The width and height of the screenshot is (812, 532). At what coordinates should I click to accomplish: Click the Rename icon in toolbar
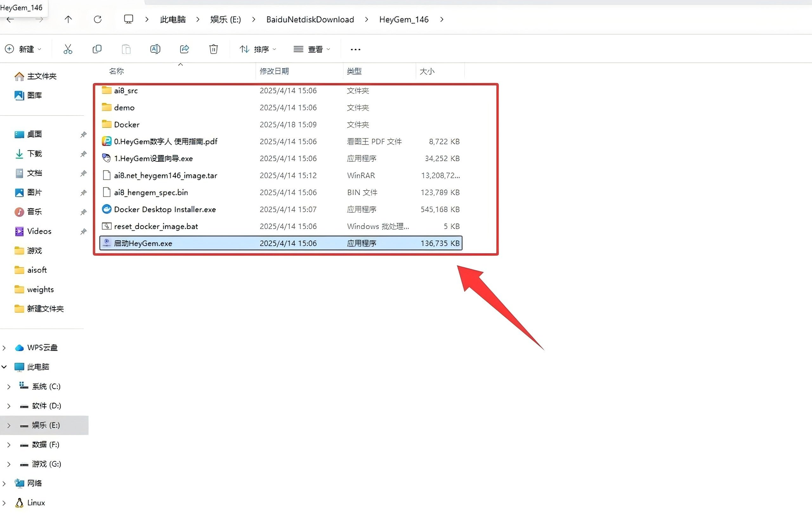155,49
